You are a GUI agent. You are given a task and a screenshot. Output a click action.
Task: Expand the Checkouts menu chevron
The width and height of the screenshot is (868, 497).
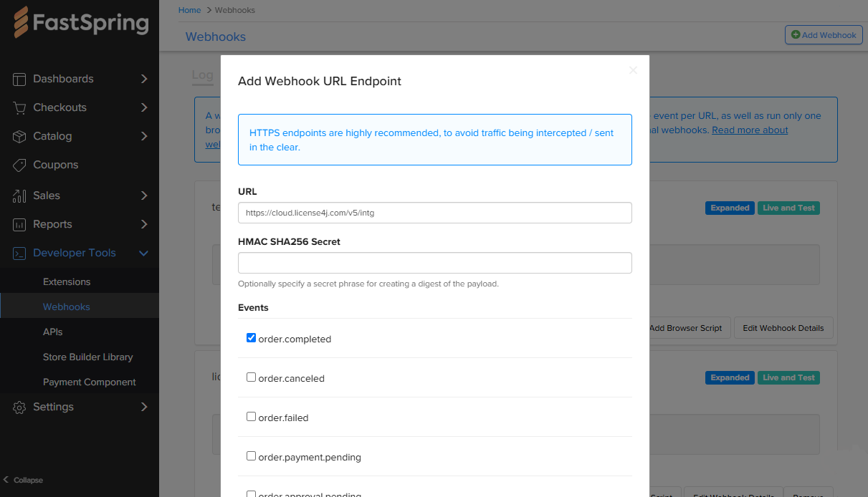click(144, 107)
